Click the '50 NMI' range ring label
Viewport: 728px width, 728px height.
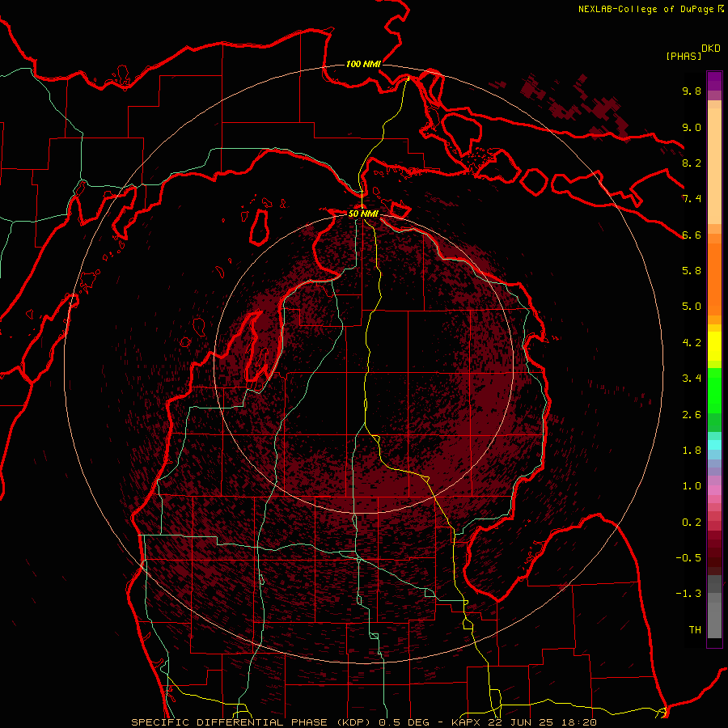[363, 214]
